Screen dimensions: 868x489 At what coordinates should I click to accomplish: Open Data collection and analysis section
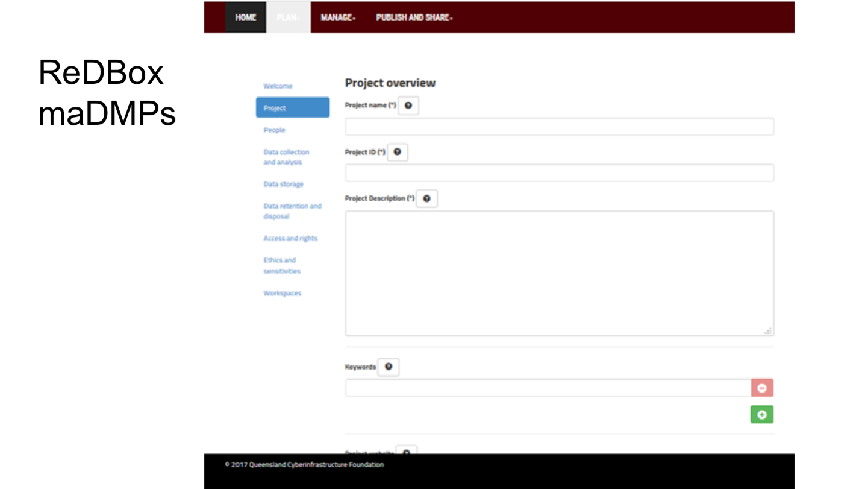coord(287,157)
